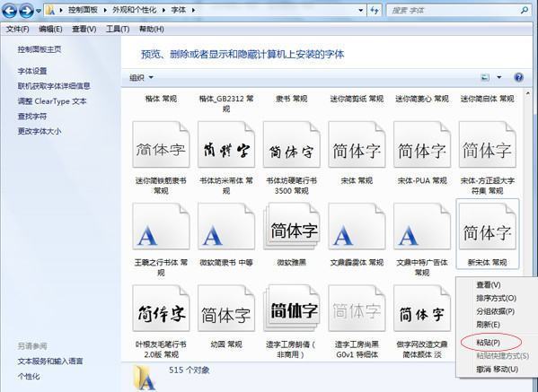Viewport: 538px width, 392px height.
Task: Open recent pages dropdown beside navigation arrows
Action: coord(39,11)
